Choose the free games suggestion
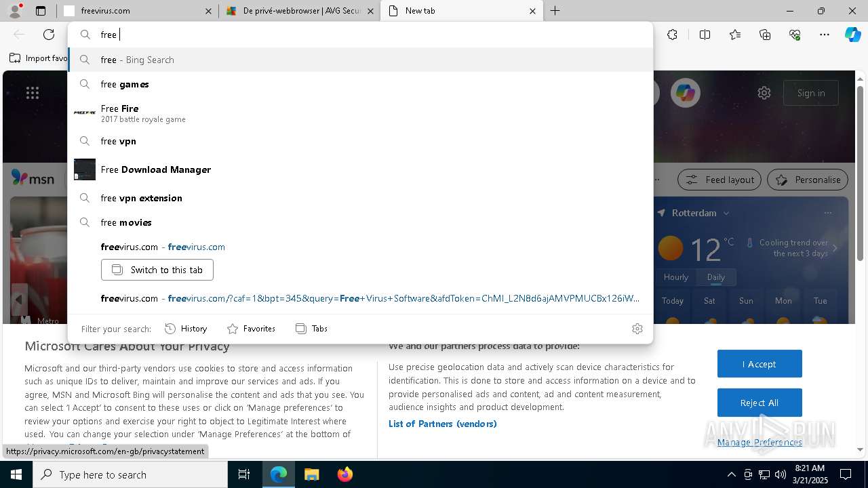The image size is (868, 488). tap(360, 84)
